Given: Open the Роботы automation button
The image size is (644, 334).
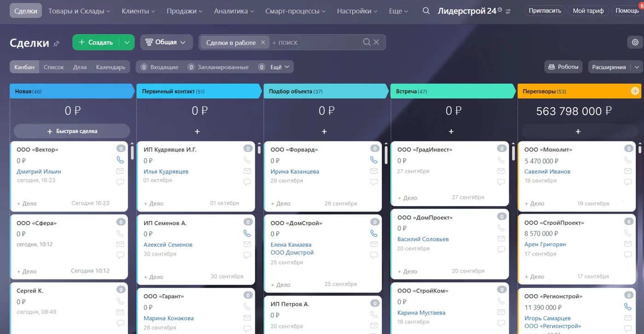Looking at the screenshot, I should click(563, 67).
